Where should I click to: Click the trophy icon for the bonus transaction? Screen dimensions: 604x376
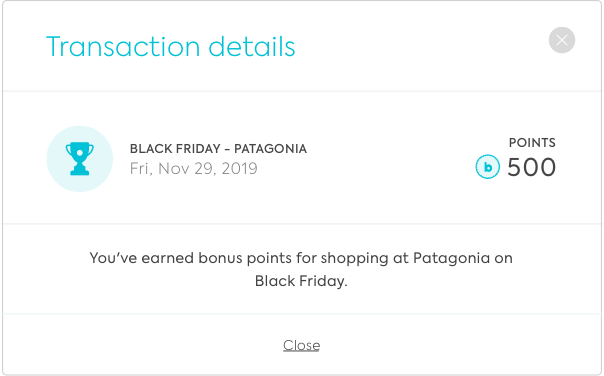click(80, 159)
